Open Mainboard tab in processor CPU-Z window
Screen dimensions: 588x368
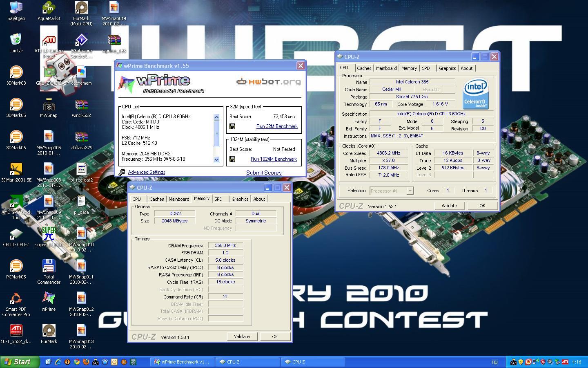(386, 68)
